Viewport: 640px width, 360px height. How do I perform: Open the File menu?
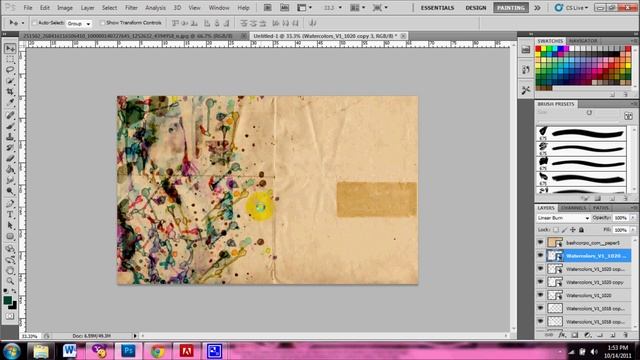(x=28, y=8)
